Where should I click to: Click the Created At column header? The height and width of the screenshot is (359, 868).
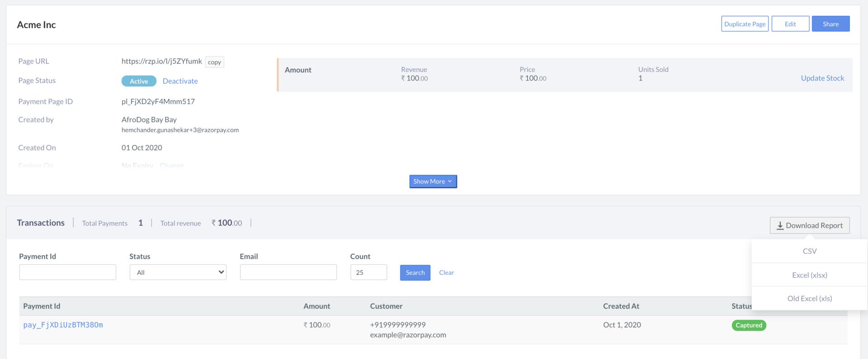tap(621, 306)
